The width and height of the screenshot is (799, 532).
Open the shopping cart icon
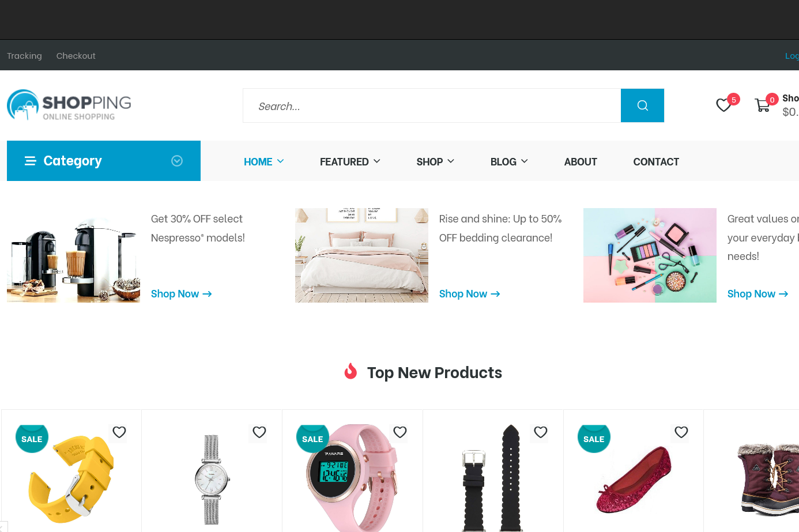(x=762, y=105)
